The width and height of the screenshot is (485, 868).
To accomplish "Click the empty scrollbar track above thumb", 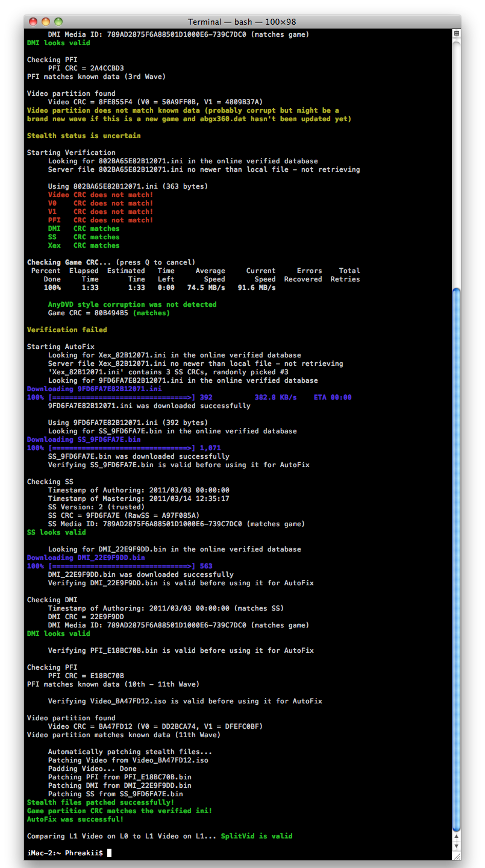I will coord(456,163).
